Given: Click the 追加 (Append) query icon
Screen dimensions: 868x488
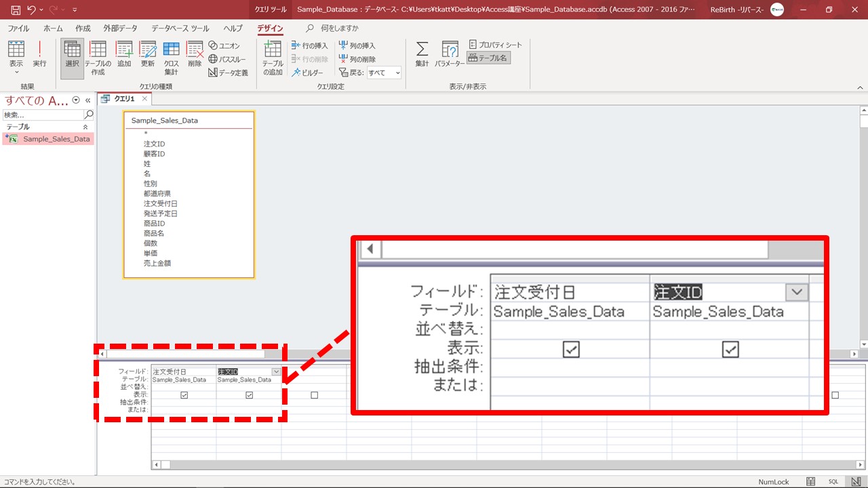Looking at the screenshot, I should coord(124,54).
